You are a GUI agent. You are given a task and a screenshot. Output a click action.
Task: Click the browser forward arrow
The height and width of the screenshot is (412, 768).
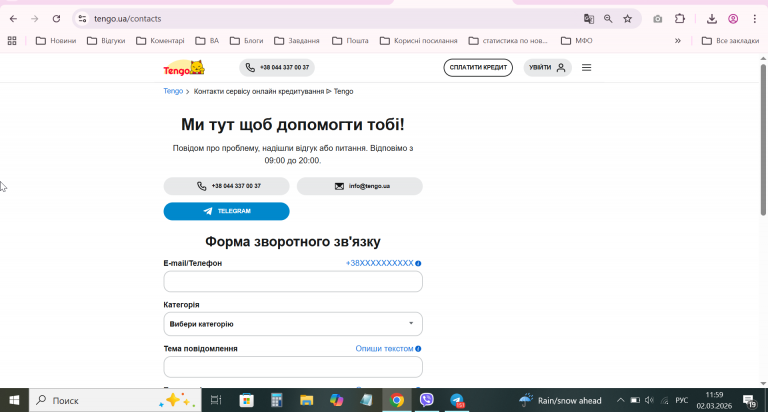pos(34,19)
